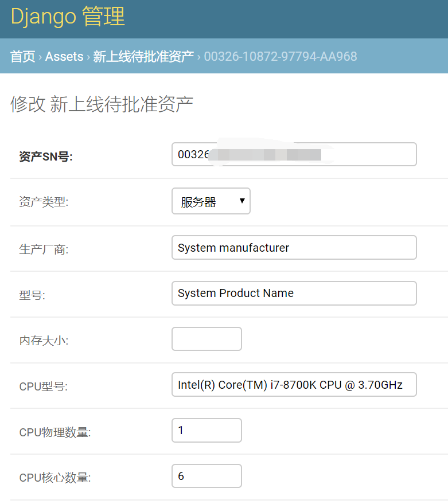The image size is (448, 504).
Task: Click into the 资产SN号 text field
Action: coord(294,155)
